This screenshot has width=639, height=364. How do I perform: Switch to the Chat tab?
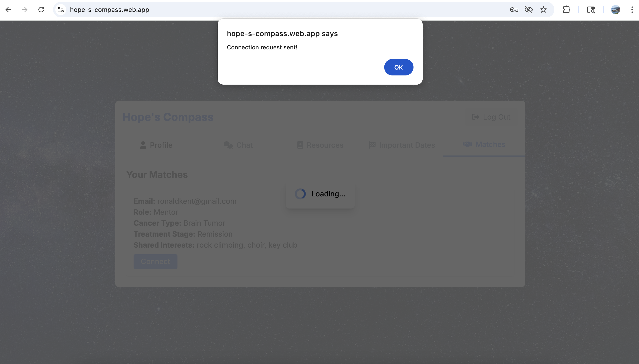point(238,145)
